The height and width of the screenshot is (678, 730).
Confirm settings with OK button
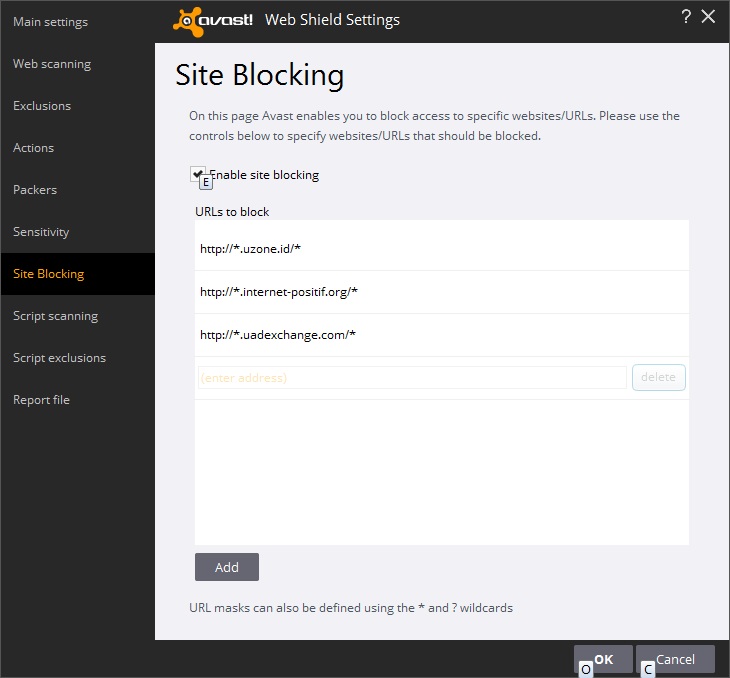[603, 659]
